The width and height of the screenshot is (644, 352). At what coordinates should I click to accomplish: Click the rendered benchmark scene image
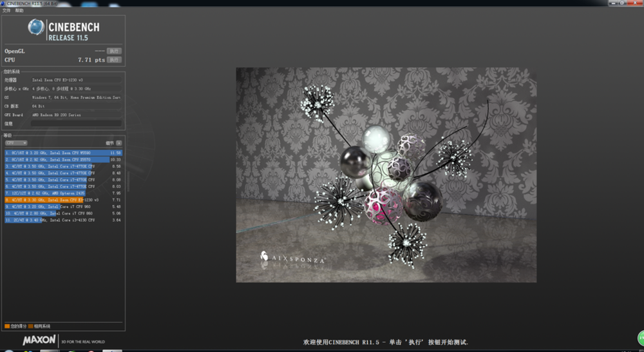tap(386, 175)
